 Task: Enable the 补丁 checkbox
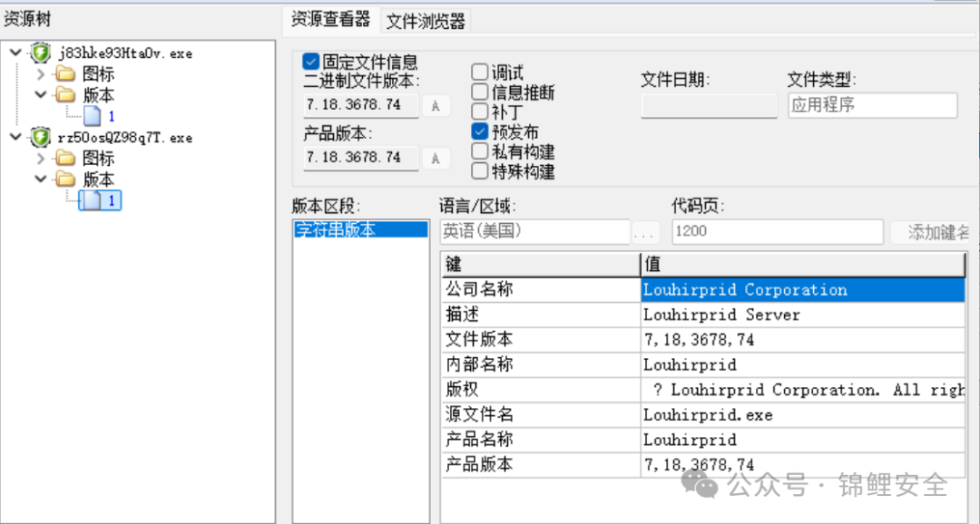479,112
